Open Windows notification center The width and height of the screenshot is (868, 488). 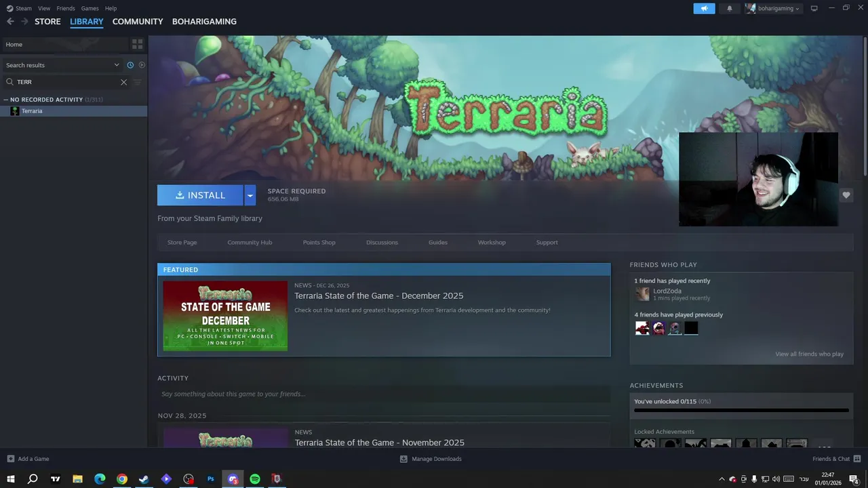854,479
